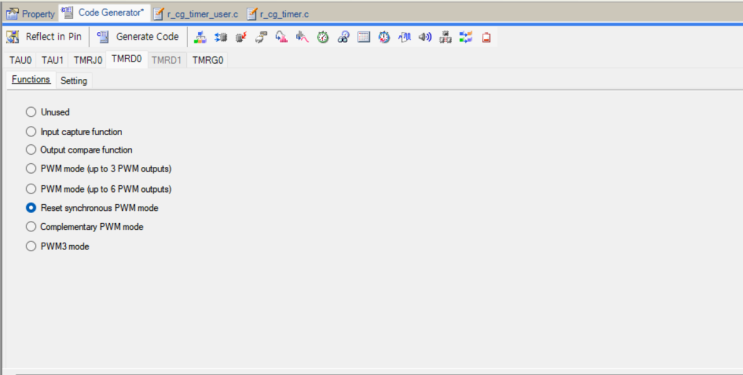This screenshot has height=375, width=743.
Task: Open the DTC module with chip hierarchy icon
Action: (x=445, y=37)
